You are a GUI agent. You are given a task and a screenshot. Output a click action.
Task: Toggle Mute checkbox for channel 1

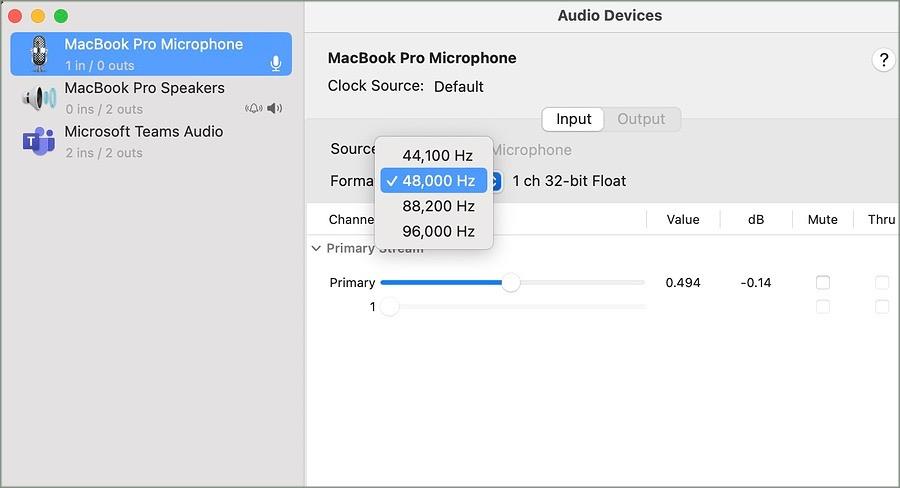[823, 307]
